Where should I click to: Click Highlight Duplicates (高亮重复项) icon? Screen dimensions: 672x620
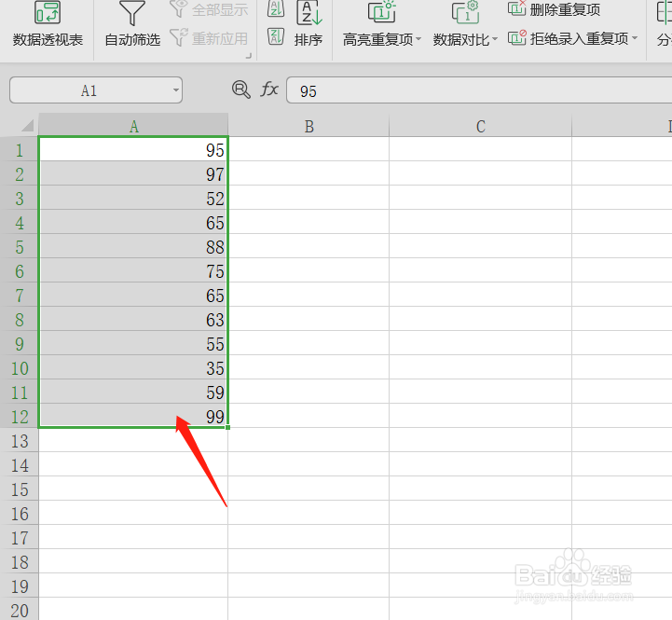tap(381, 12)
